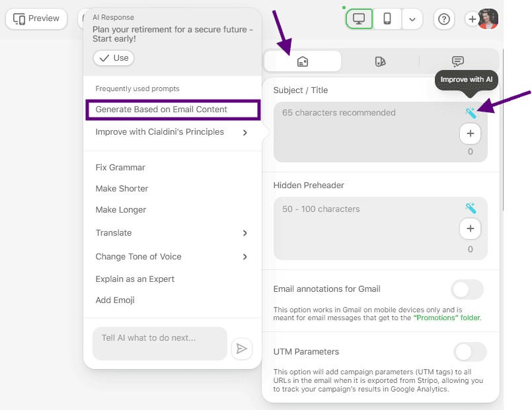Click the plus icon beside the avatar
This screenshot has height=410, width=532.
pyautogui.click(x=472, y=19)
